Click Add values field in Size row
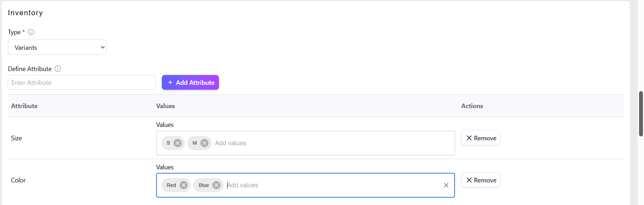 point(332,143)
